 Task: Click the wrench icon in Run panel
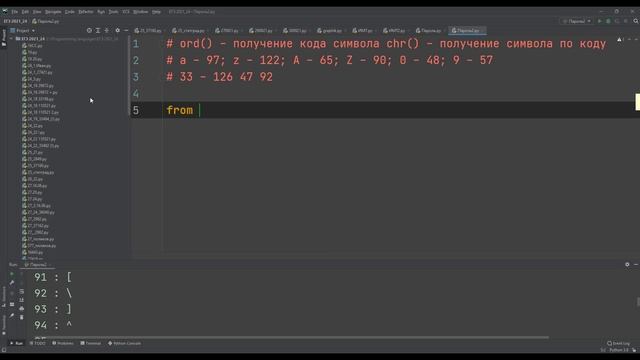(12, 283)
